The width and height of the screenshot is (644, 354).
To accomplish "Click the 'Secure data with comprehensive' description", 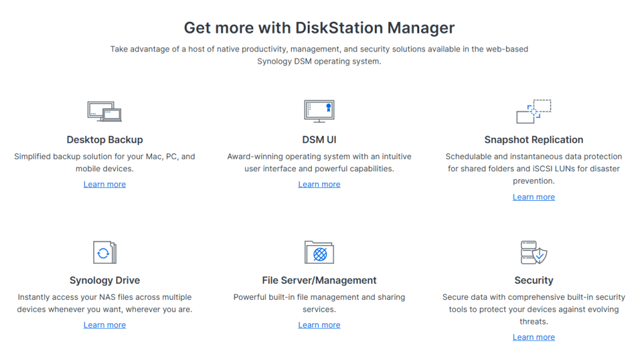I will point(533,309).
